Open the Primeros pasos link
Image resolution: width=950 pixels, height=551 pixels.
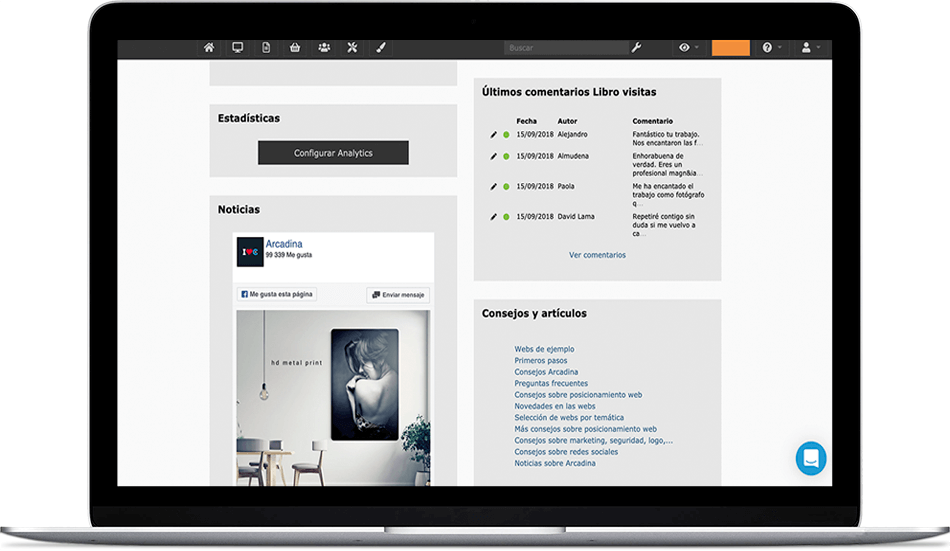point(540,361)
